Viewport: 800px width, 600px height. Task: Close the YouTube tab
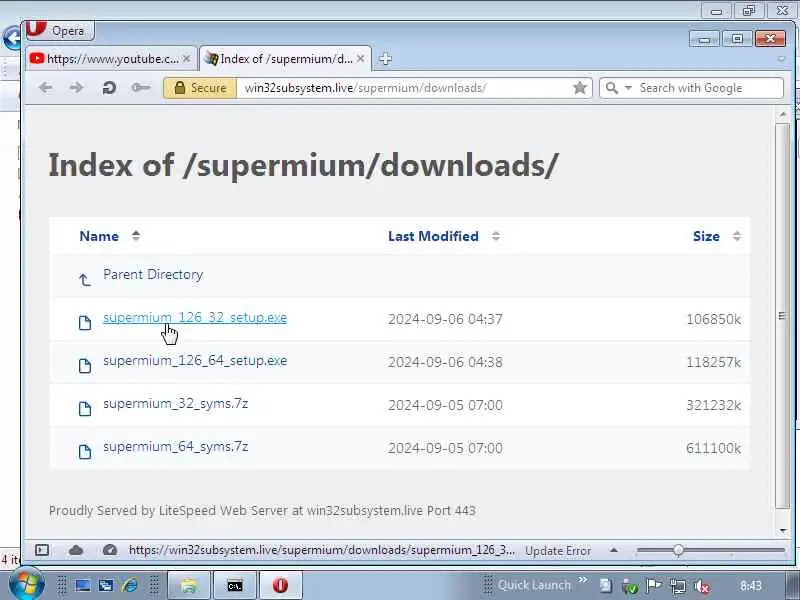pyautogui.click(x=187, y=59)
